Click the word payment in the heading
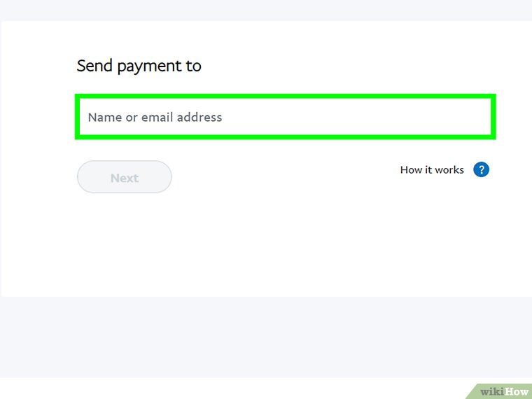The image size is (532, 399). pyautogui.click(x=149, y=66)
